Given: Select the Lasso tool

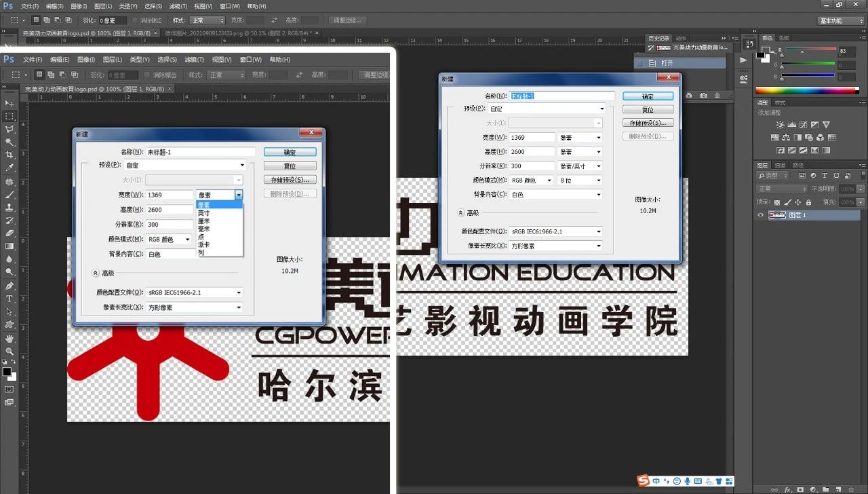Looking at the screenshot, I should [9, 129].
